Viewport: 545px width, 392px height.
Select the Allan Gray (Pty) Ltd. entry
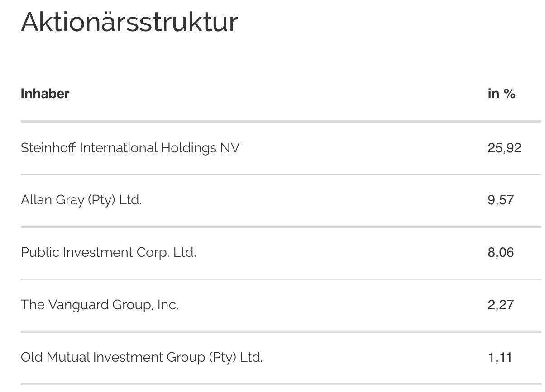coord(81,200)
